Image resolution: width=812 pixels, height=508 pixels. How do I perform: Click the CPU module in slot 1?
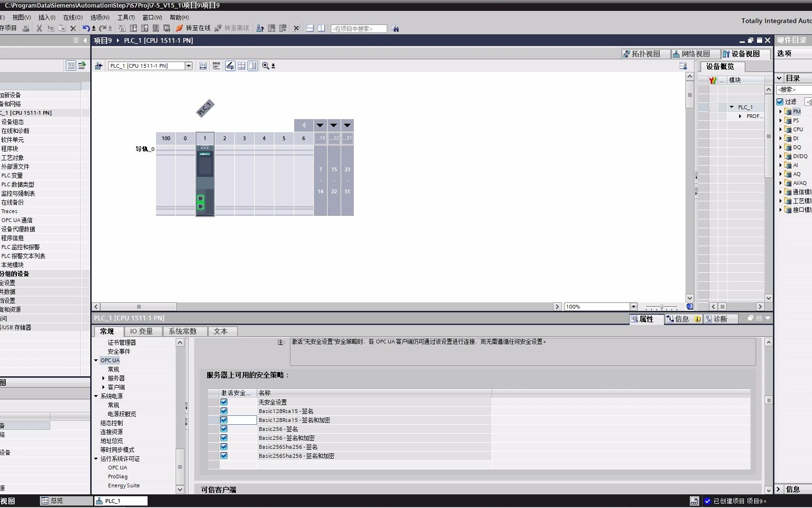(x=205, y=181)
